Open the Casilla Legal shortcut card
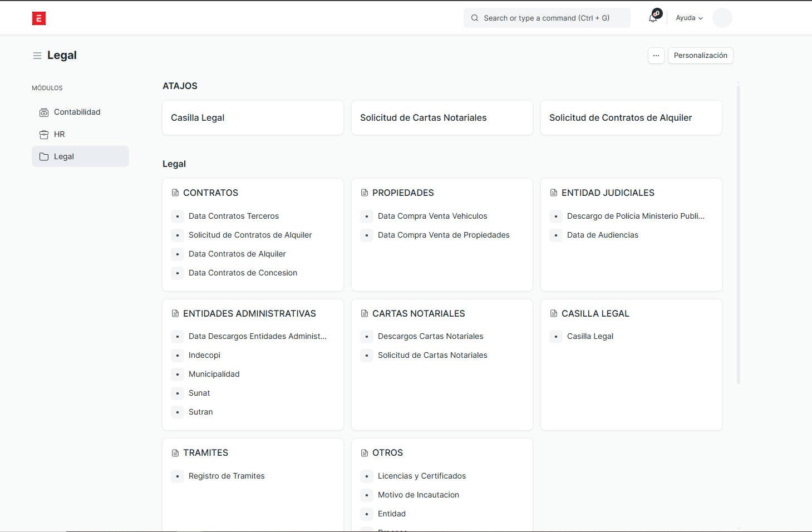This screenshot has height=532, width=812. tap(253, 118)
